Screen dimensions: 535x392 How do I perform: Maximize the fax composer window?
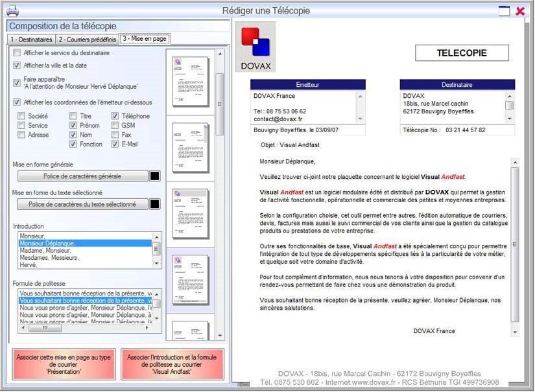(x=504, y=11)
